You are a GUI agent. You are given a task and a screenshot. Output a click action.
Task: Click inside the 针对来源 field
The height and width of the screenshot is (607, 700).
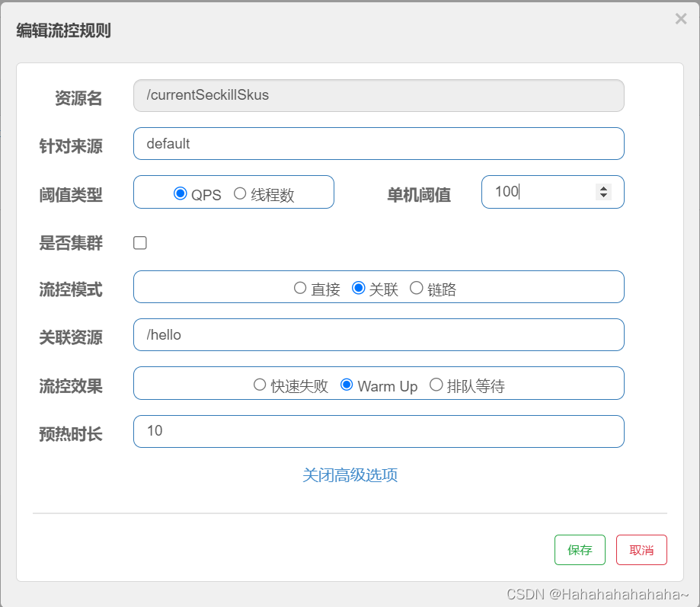pos(379,143)
